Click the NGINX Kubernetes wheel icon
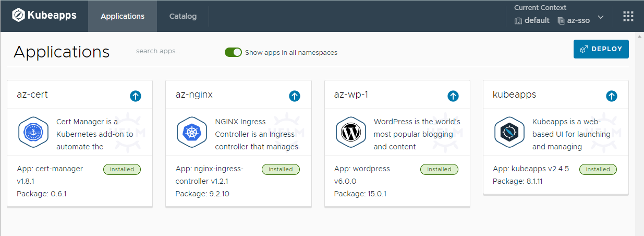The width and height of the screenshot is (644, 236). (192, 133)
